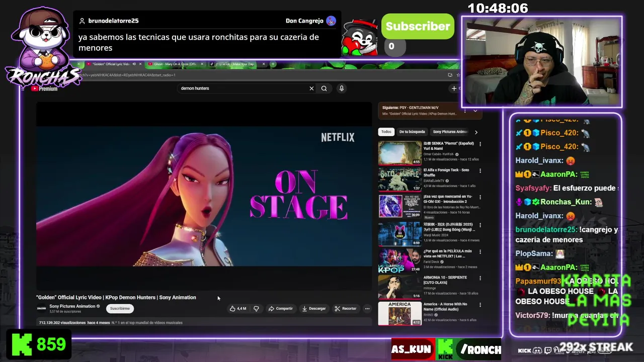Open options menu for Soto Shuffle video
644x362 pixels.
click(480, 170)
